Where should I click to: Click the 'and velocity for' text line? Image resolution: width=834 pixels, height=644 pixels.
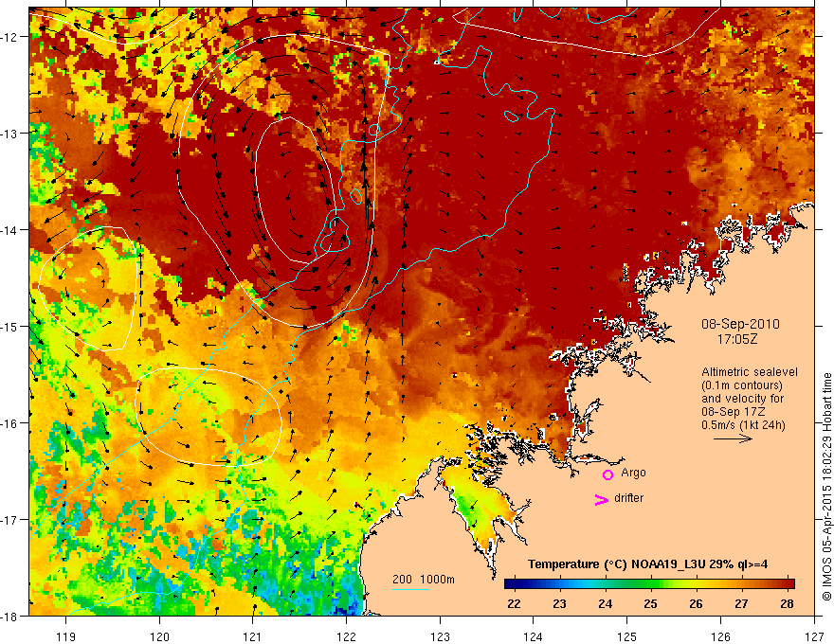[x=742, y=399]
